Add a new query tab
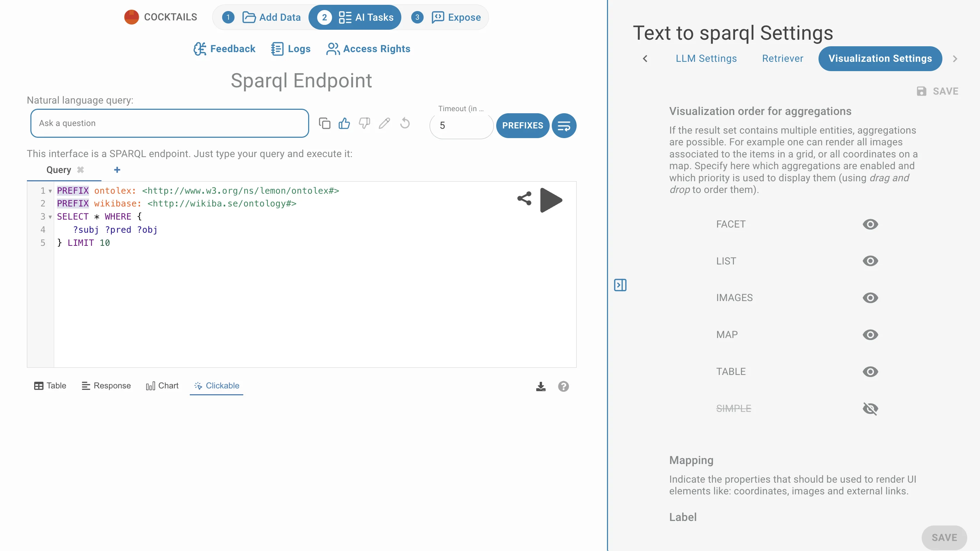The image size is (980, 551). tap(117, 170)
